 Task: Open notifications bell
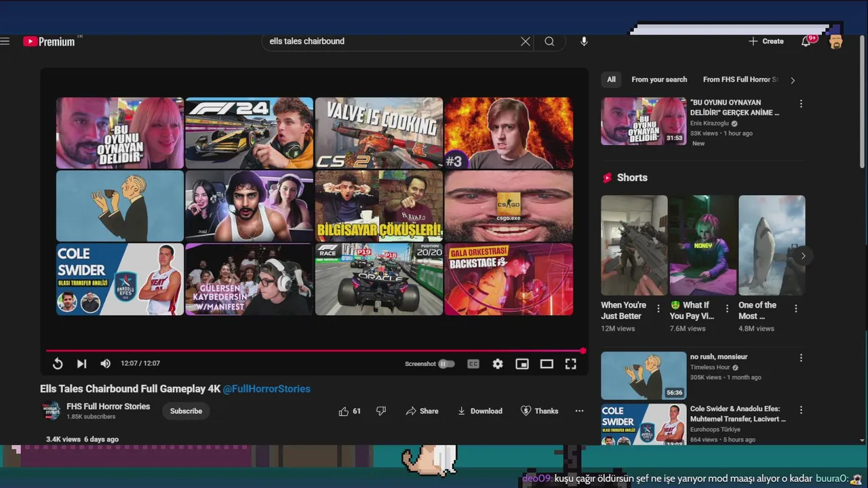(x=806, y=41)
